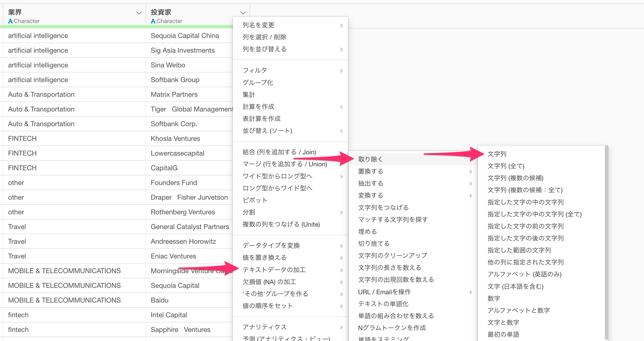Select 数字 in the remove submenu
The width and height of the screenshot is (644, 341).
coord(541,298)
